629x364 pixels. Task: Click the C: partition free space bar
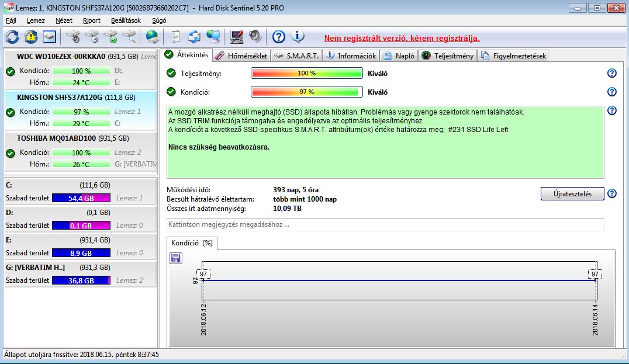coord(81,198)
